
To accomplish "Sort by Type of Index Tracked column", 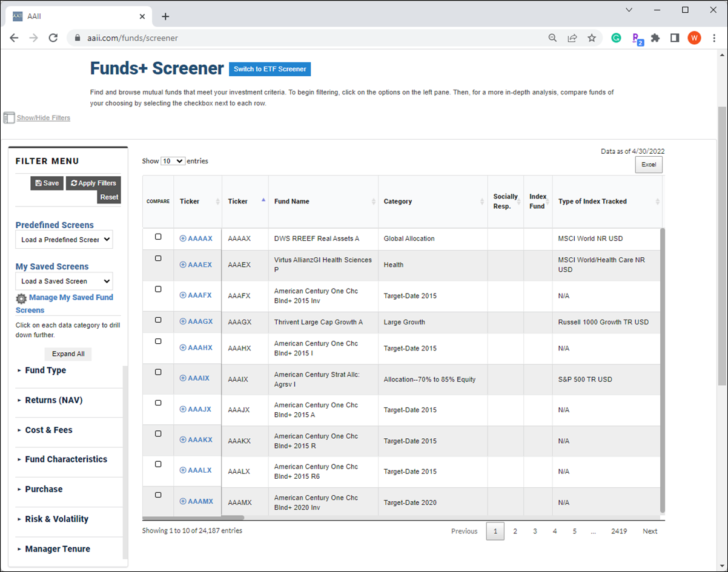I will [607, 202].
